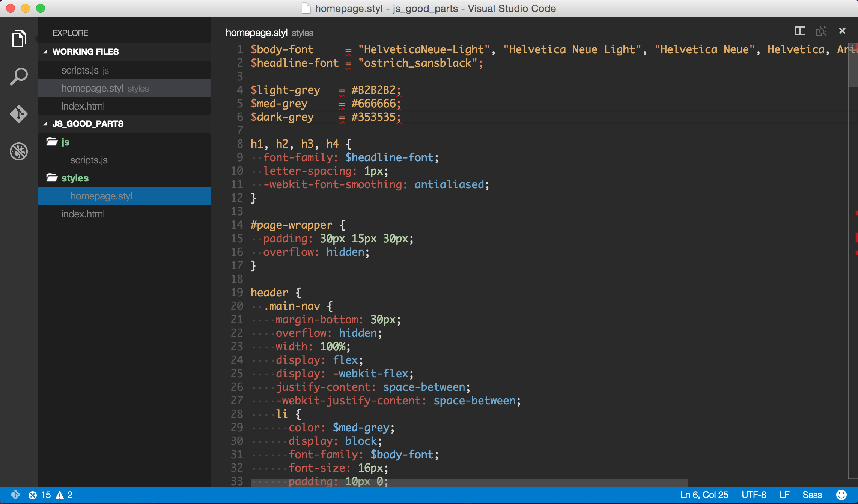Open the Explorer view icon
The width and height of the screenshot is (858, 504).
(x=19, y=39)
